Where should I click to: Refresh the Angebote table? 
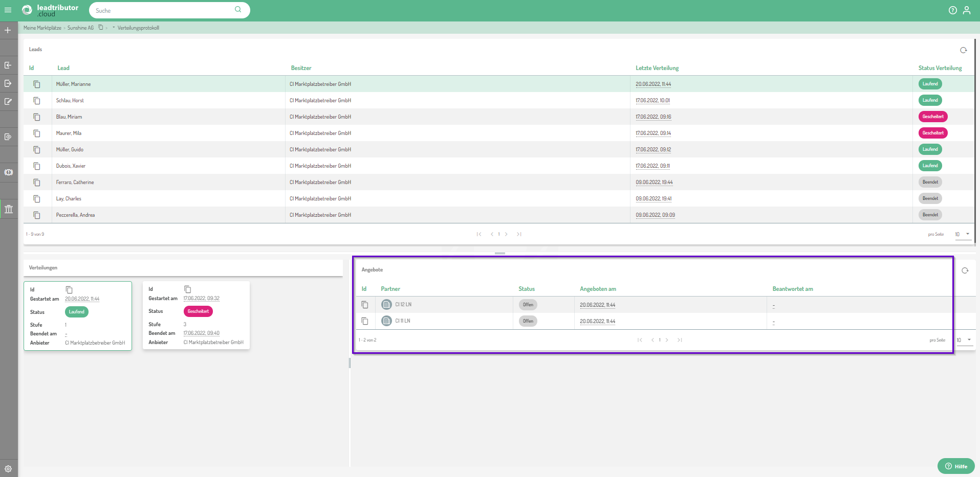click(965, 270)
